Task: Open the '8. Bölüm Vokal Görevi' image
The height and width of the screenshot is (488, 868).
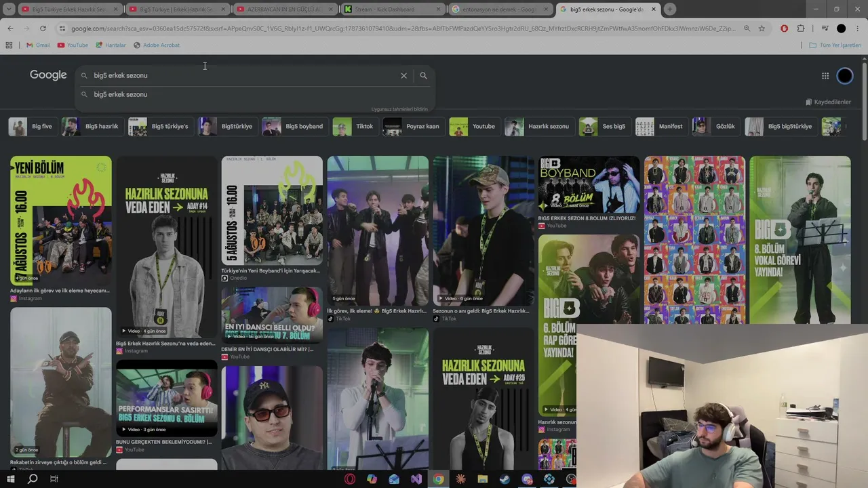Action: tap(800, 240)
